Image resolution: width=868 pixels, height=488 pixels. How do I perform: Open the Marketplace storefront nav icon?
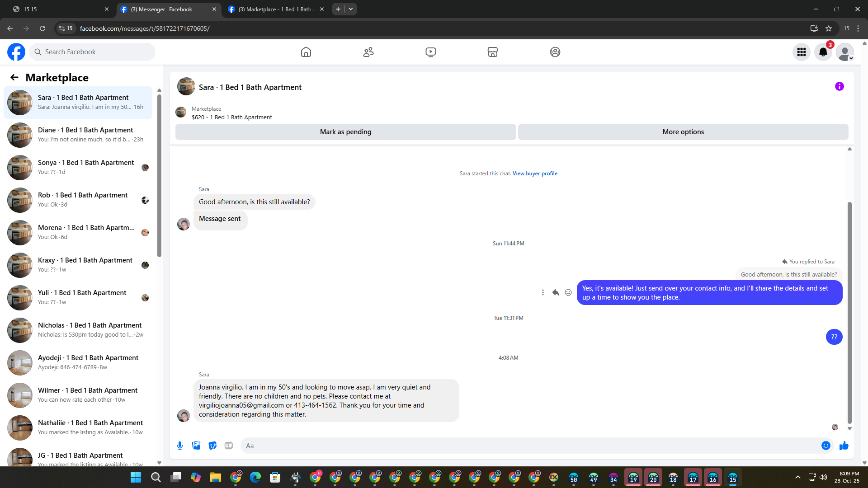(x=493, y=52)
